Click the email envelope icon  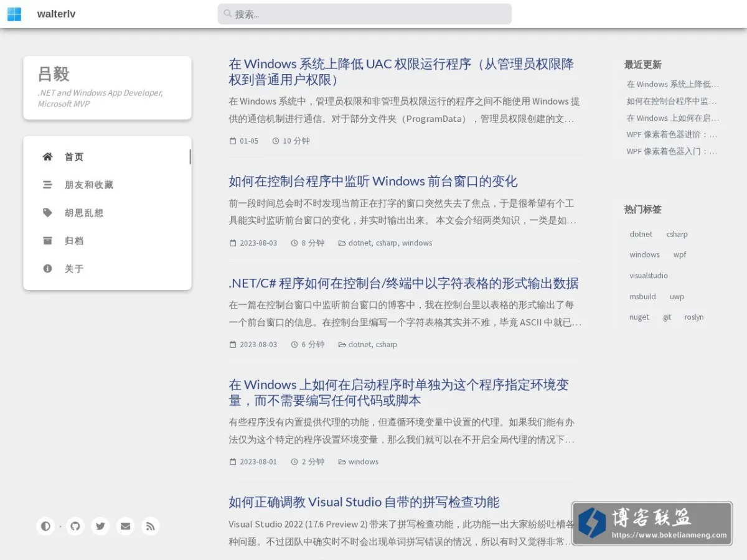point(125,526)
